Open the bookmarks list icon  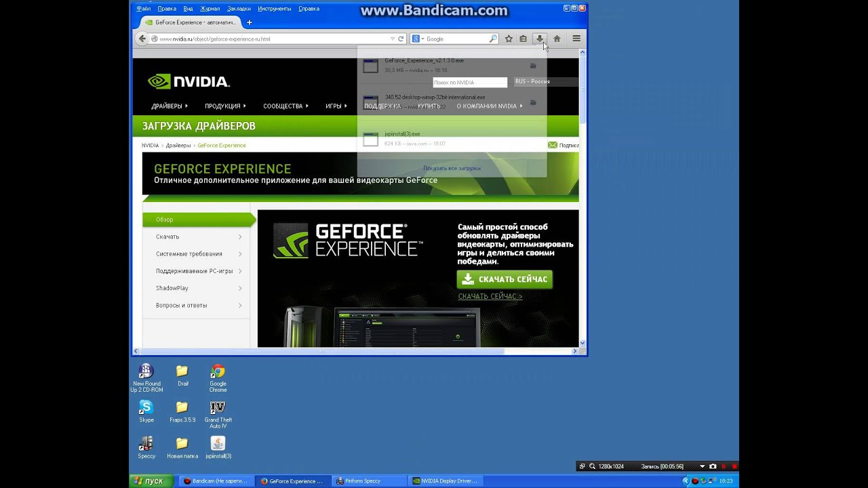523,39
